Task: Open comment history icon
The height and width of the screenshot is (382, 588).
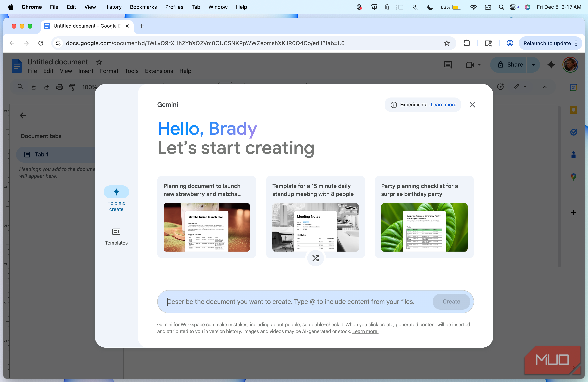Action: coord(448,65)
